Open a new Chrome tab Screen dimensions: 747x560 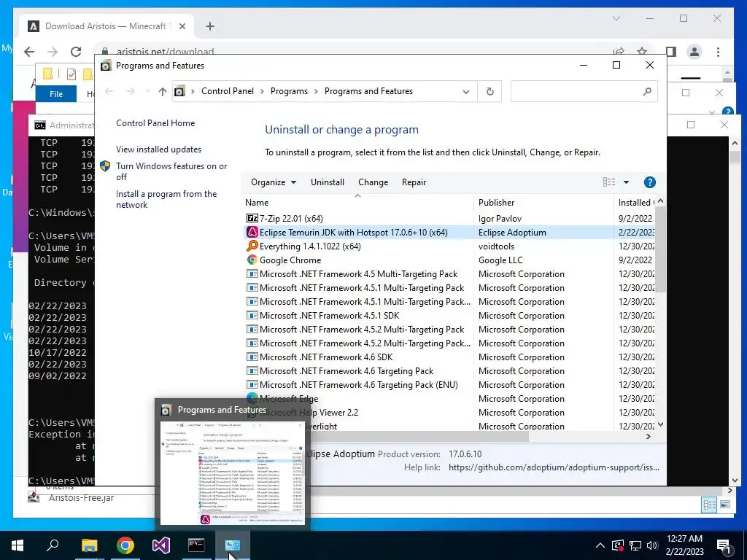[210, 26]
